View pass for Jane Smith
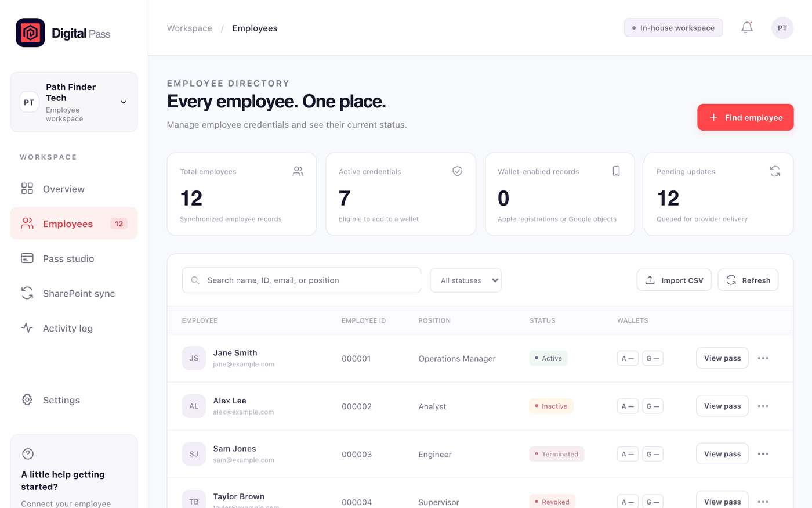The width and height of the screenshot is (812, 508). 722,358
